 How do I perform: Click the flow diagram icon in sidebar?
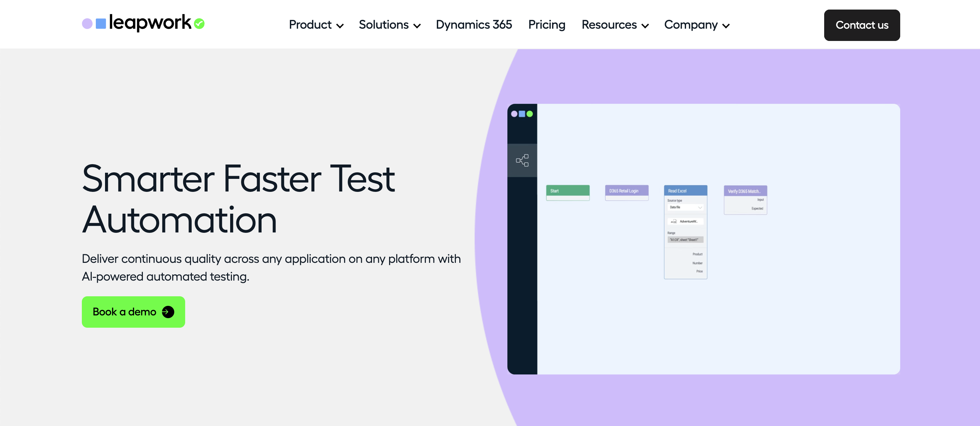(x=522, y=160)
